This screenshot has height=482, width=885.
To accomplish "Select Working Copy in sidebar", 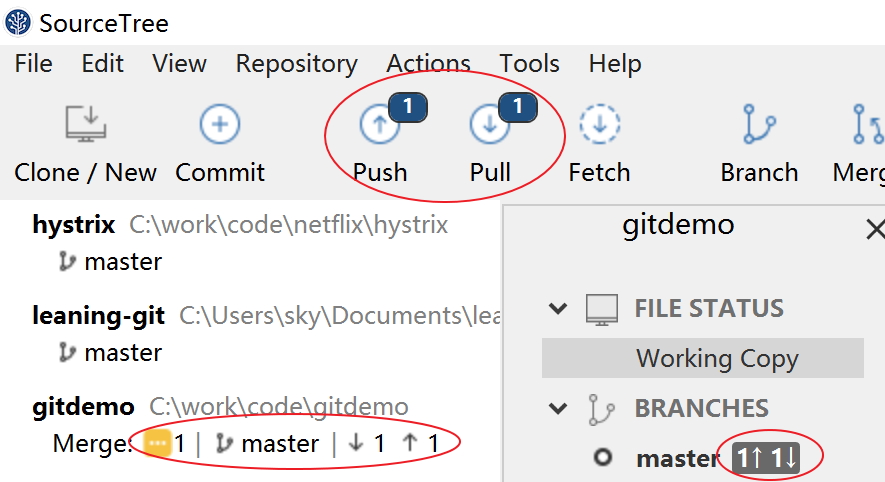I will pos(717,358).
